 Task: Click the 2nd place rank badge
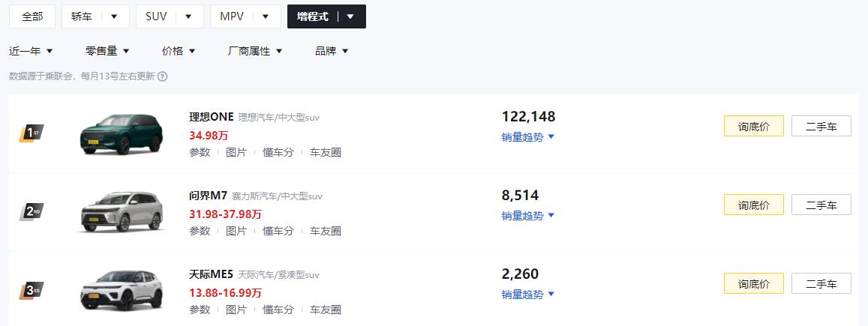31,211
